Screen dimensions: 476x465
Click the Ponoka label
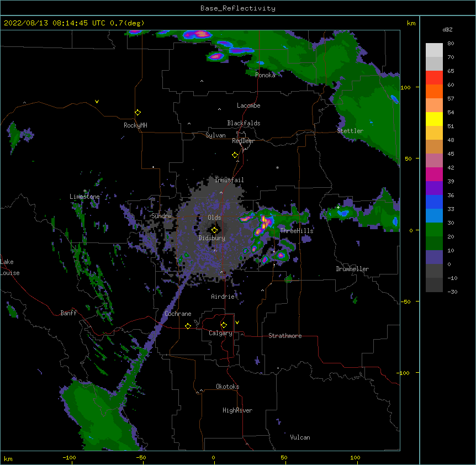tap(265, 75)
